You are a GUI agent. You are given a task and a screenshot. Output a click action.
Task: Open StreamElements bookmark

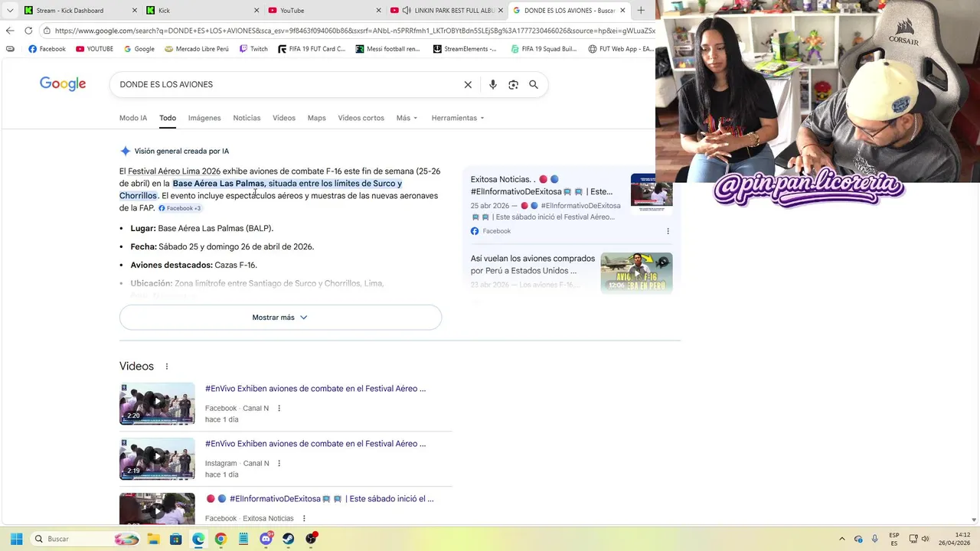[465, 49]
